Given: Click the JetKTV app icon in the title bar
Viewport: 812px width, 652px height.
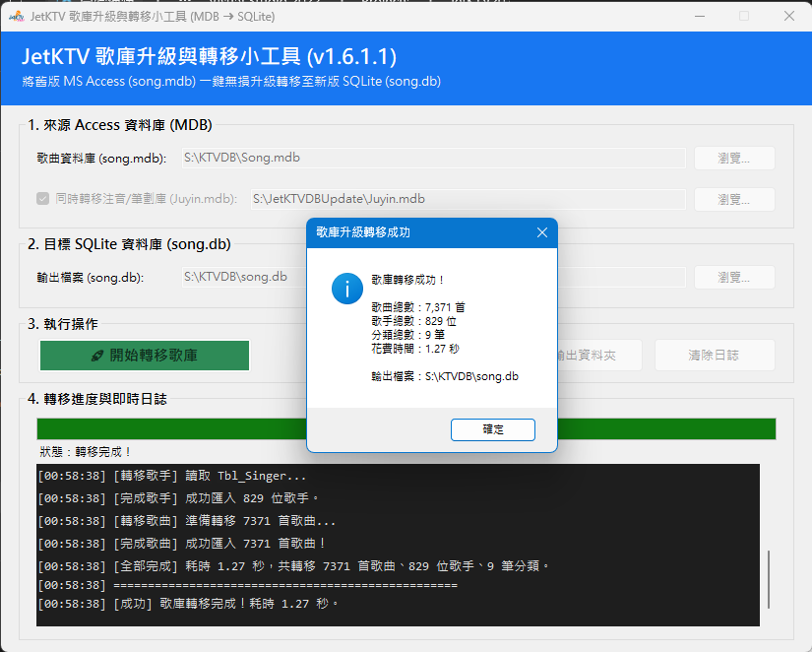Looking at the screenshot, I should [x=16, y=16].
